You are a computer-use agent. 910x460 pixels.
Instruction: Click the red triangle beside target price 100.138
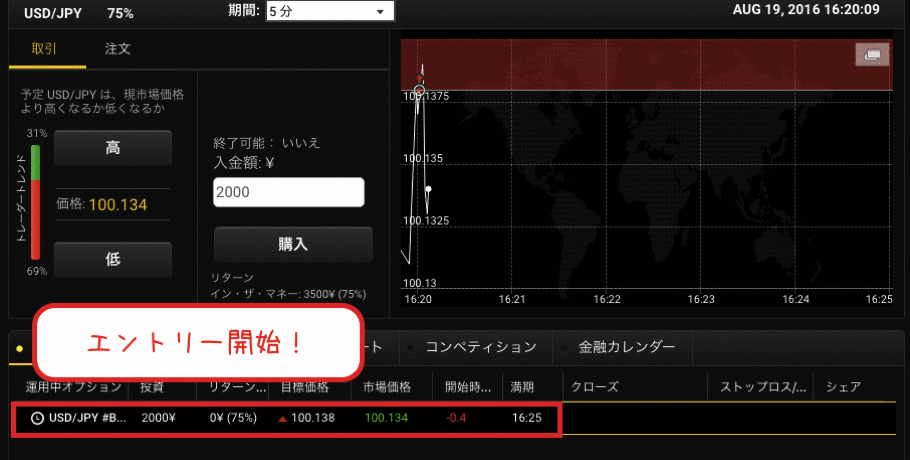[x=283, y=418]
